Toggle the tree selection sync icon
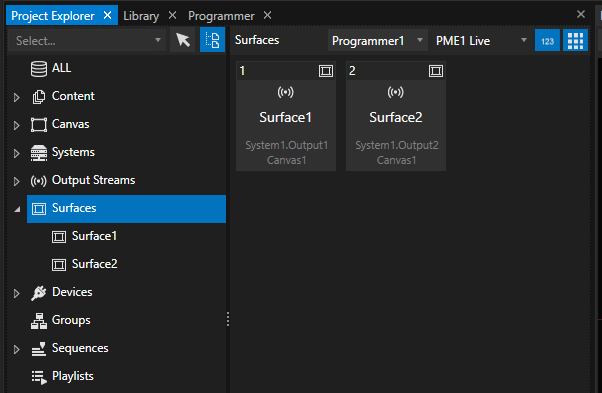The height and width of the screenshot is (393, 602). pos(212,40)
